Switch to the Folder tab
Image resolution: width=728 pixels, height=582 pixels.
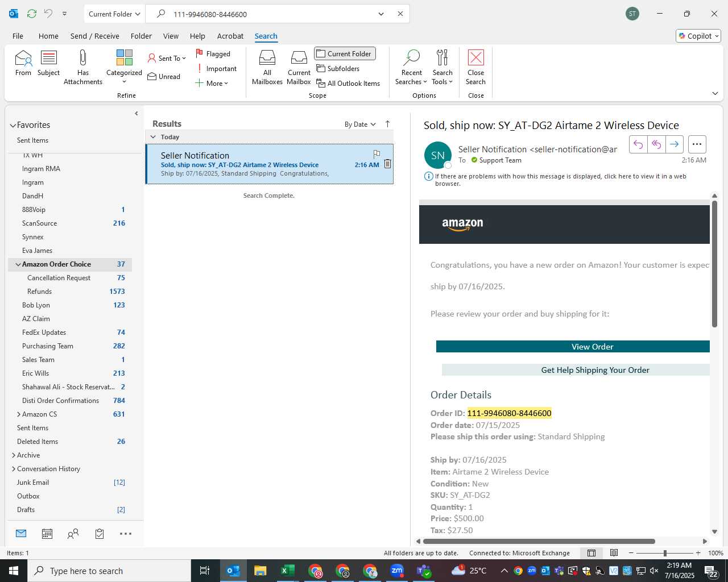[141, 36]
